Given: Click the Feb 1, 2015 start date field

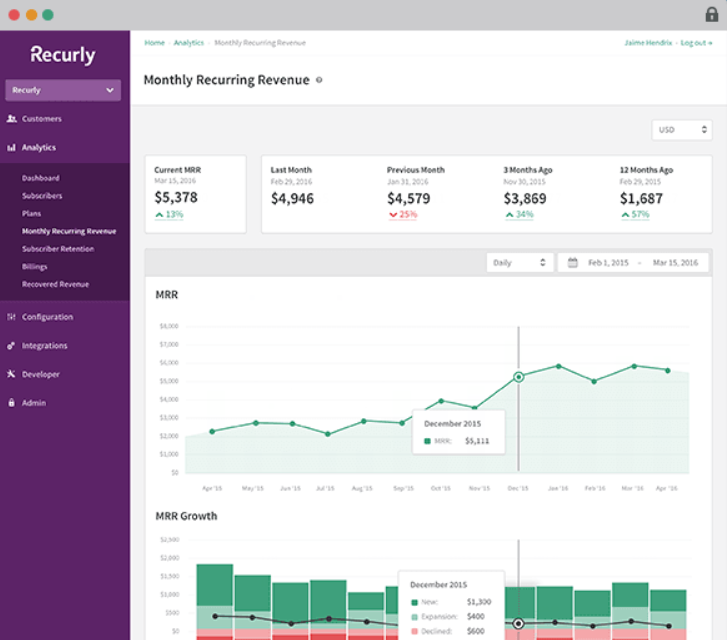Looking at the screenshot, I should pos(608,262).
